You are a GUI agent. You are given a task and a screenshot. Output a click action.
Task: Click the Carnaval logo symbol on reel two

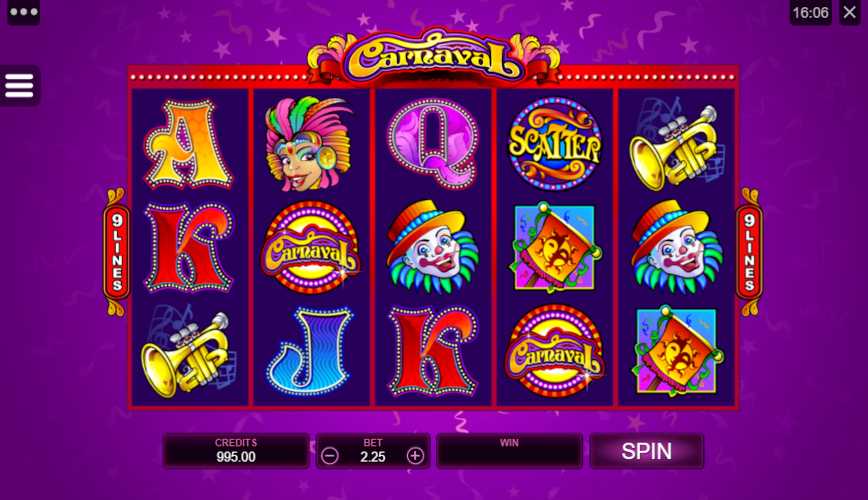[x=310, y=247]
